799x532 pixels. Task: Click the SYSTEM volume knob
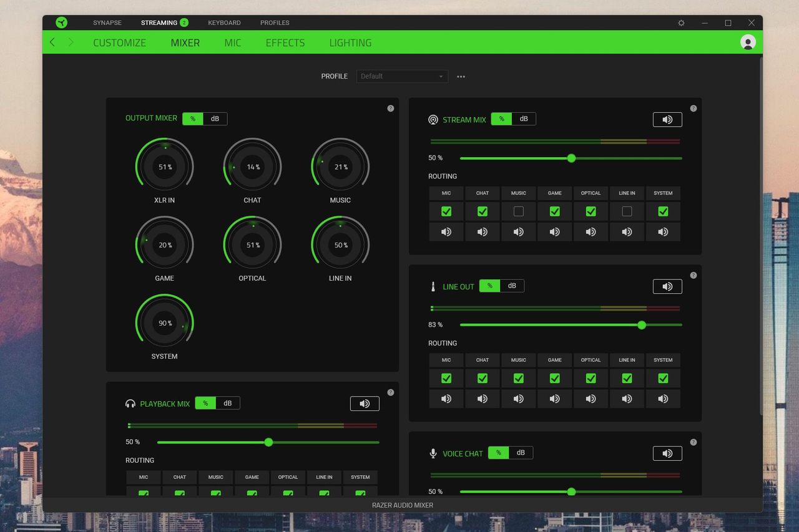click(x=165, y=323)
